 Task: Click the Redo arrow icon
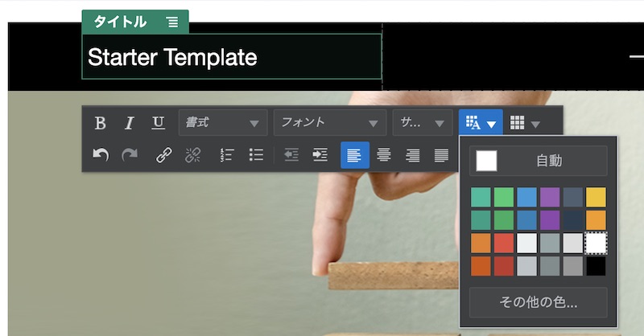pyautogui.click(x=130, y=155)
